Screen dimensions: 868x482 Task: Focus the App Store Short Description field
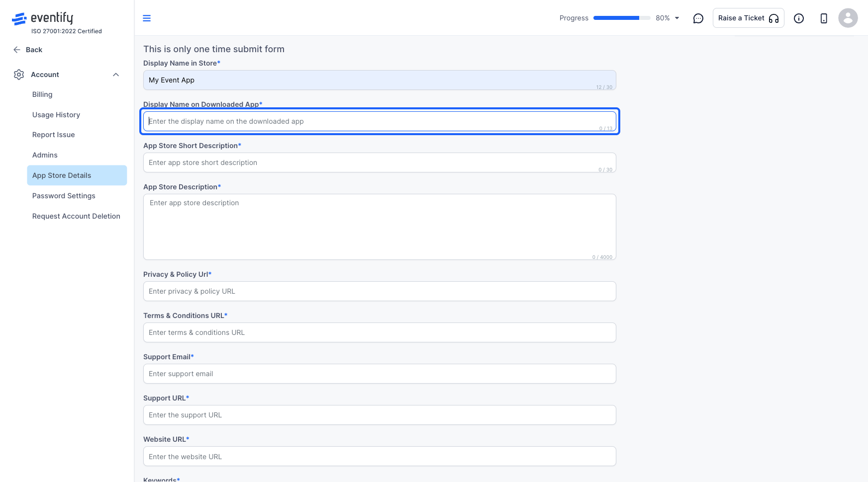pyautogui.click(x=380, y=162)
